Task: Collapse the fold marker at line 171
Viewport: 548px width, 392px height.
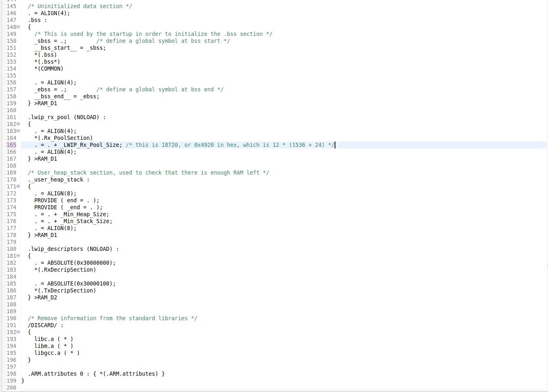Action: (x=18, y=186)
